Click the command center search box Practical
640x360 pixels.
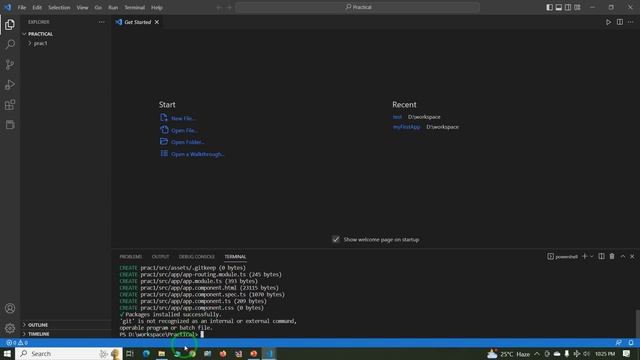(x=358, y=7)
